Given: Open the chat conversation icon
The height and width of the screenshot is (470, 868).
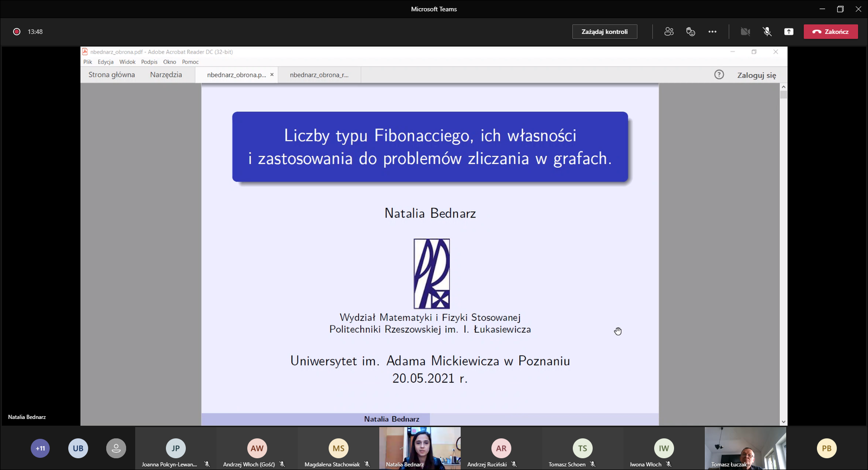Looking at the screenshot, I should (x=691, y=31).
